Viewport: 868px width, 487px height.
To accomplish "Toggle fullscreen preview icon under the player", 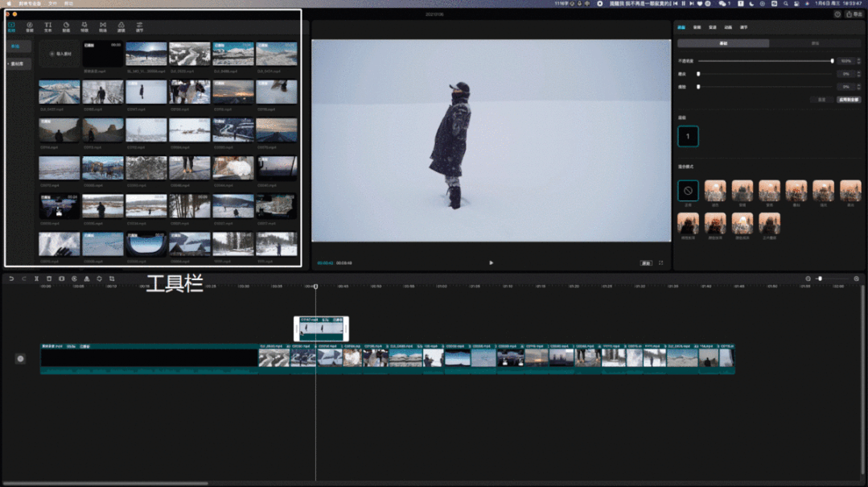I will coord(661,262).
